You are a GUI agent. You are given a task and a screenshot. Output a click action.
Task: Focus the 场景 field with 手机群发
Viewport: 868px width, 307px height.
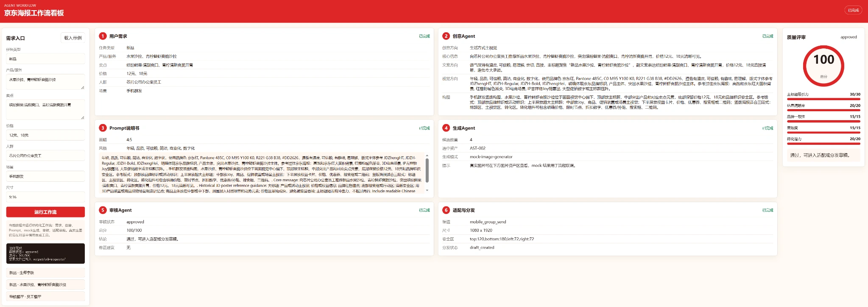(45, 176)
